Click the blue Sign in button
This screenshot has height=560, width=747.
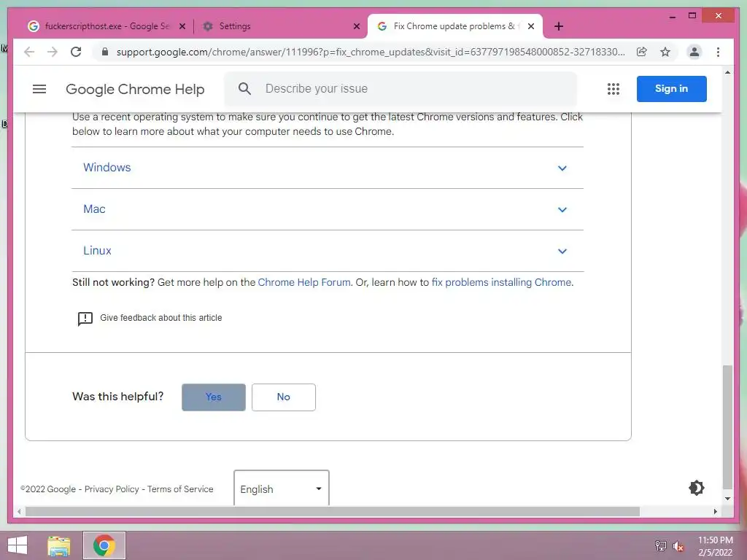pos(671,88)
